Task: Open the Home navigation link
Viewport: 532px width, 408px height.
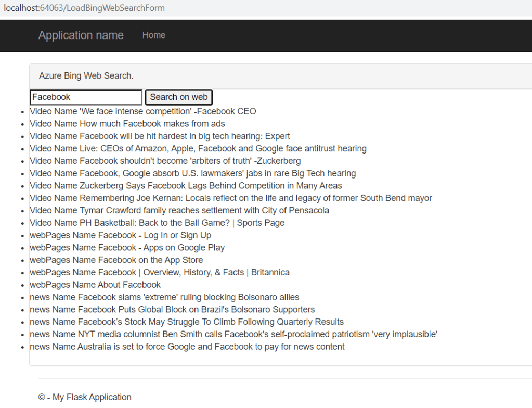Action: click(153, 35)
